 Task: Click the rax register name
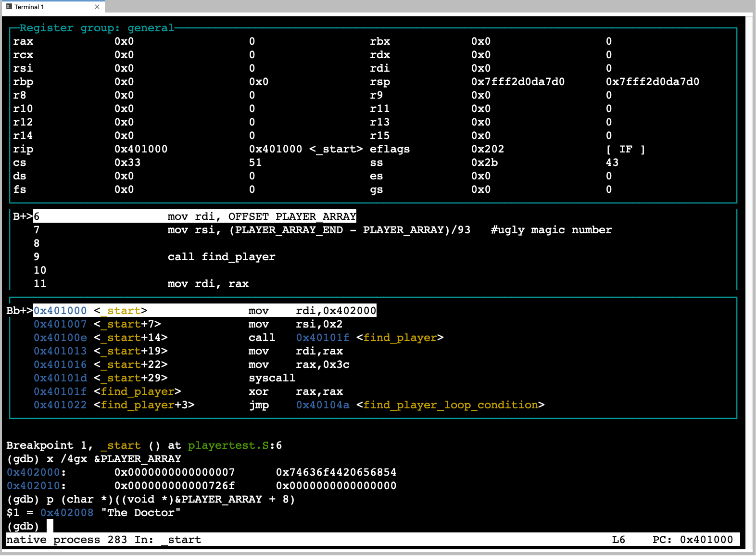[x=23, y=41]
